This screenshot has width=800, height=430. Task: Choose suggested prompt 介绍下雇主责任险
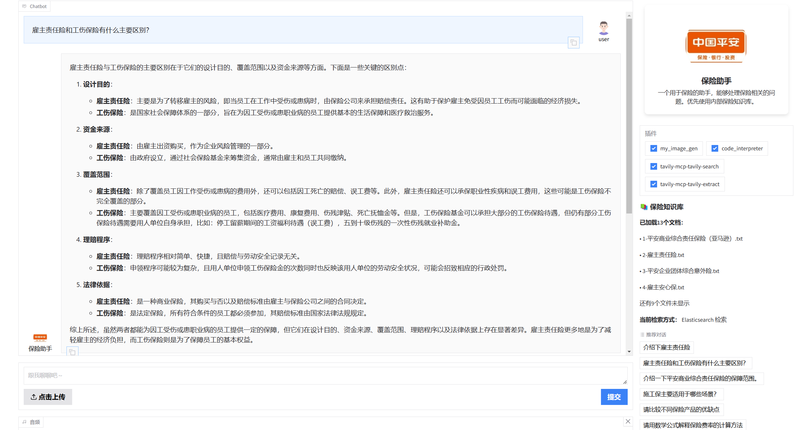(666, 347)
